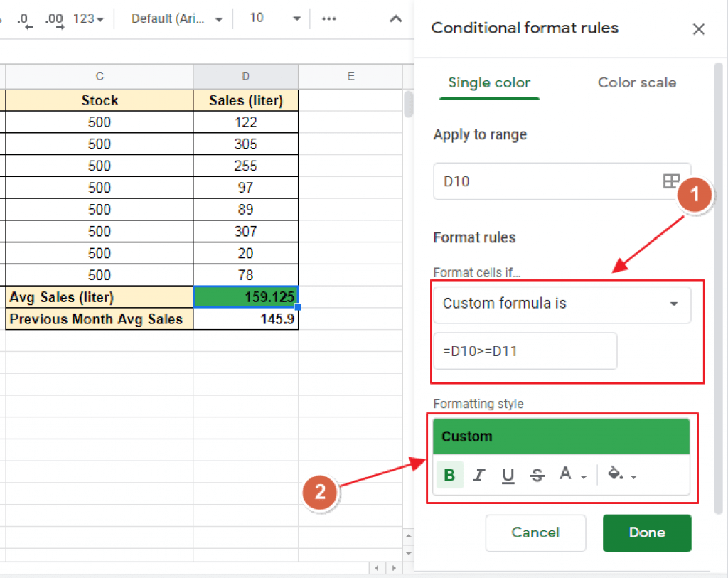The width and height of the screenshot is (728, 578).
Task: Click the increase decimal places icon
Action: tap(54, 19)
